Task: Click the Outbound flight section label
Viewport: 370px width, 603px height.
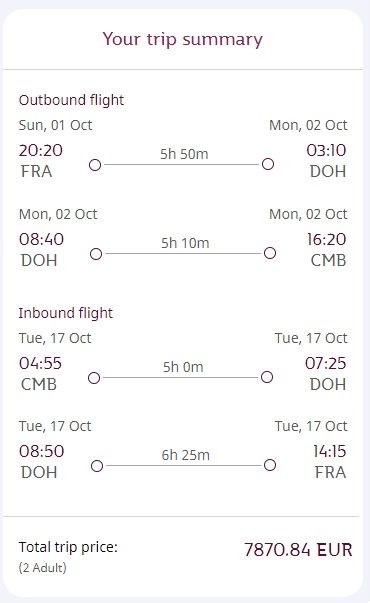Action: [71, 100]
